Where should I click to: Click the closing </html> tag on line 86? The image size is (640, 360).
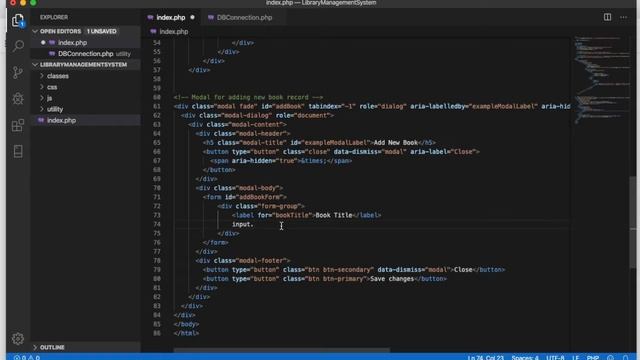tap(186, 333)
